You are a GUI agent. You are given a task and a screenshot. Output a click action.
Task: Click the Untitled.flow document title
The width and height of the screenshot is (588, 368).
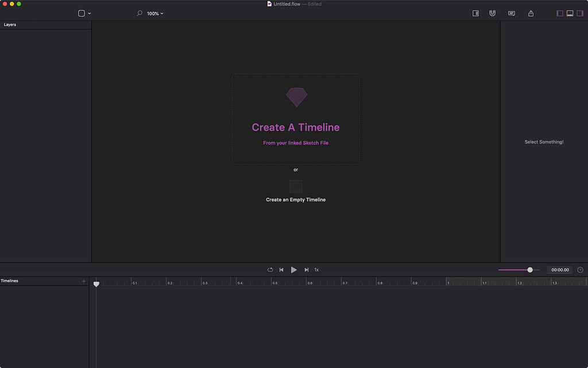coord(287,4)
